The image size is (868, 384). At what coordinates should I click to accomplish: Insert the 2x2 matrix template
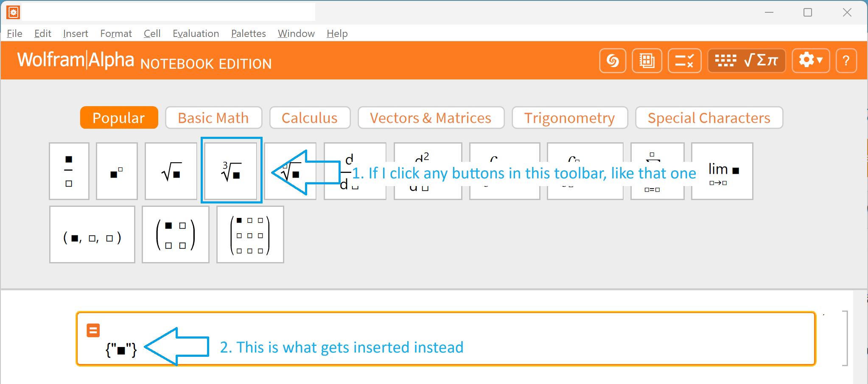[x=176, y=235]
